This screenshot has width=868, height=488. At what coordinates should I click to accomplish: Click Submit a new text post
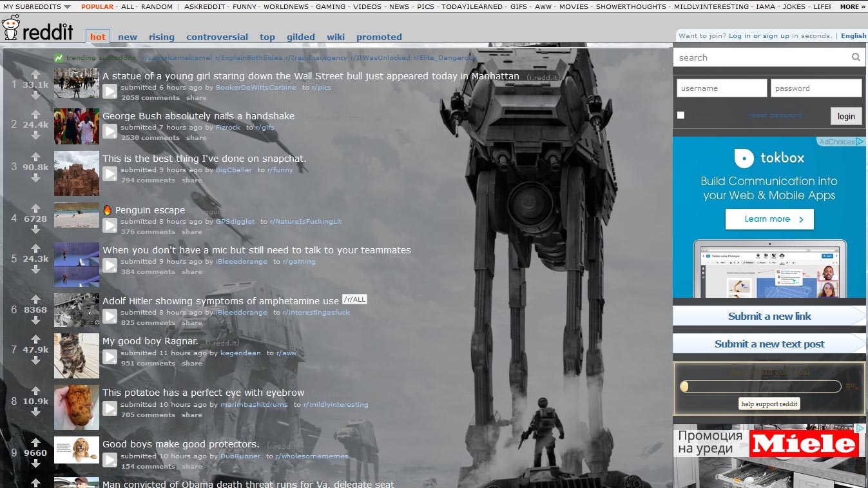tap(769, 344)
